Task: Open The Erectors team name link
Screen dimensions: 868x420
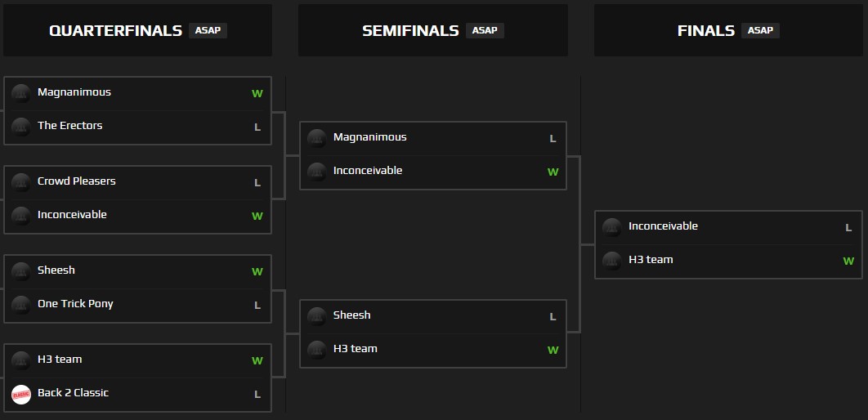Action: pyautogui.click(x=70, y=126)
